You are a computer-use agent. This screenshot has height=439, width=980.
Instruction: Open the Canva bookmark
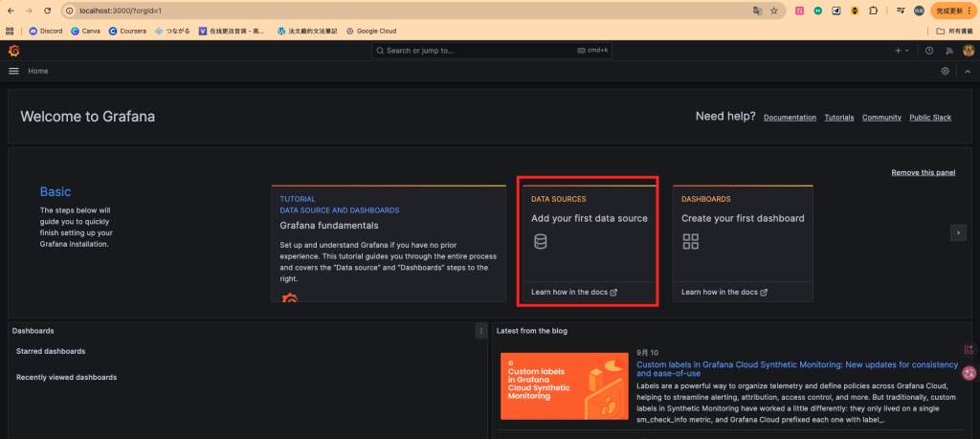[x=85, y=31]
